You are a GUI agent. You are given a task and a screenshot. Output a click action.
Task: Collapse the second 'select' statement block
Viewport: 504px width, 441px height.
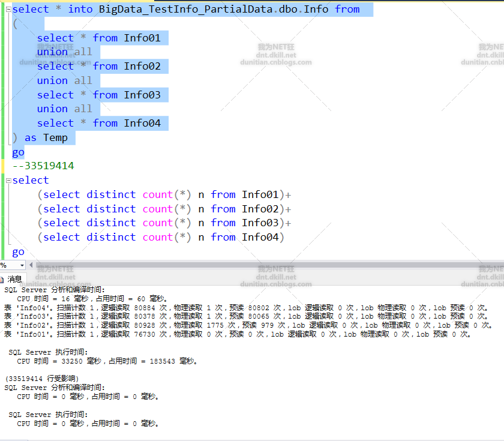[x=8, y=181]
